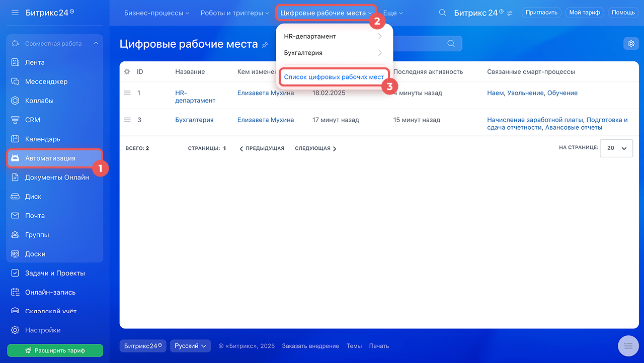Click the table column settings gear
644x363 pixels.
[x=127, y=72]
